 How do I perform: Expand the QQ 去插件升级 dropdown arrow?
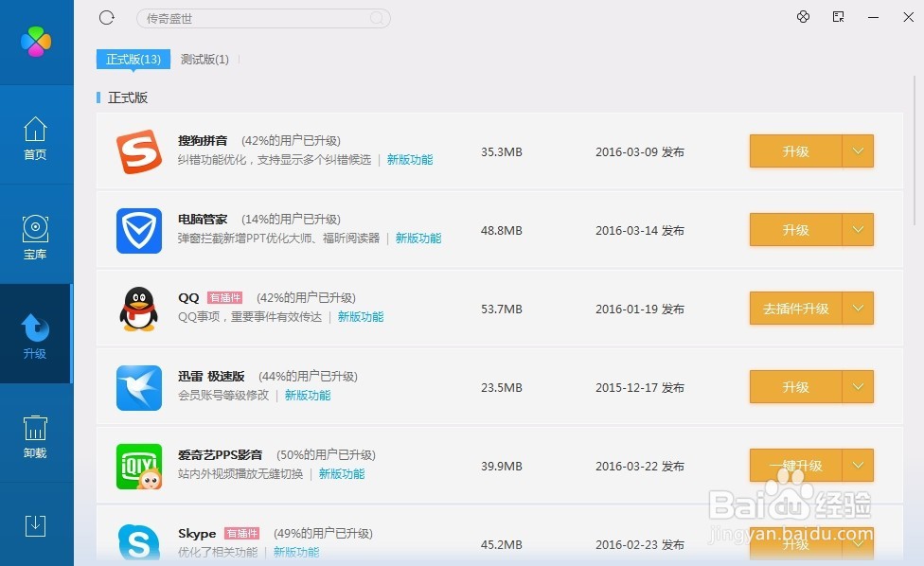click(858, 308)
